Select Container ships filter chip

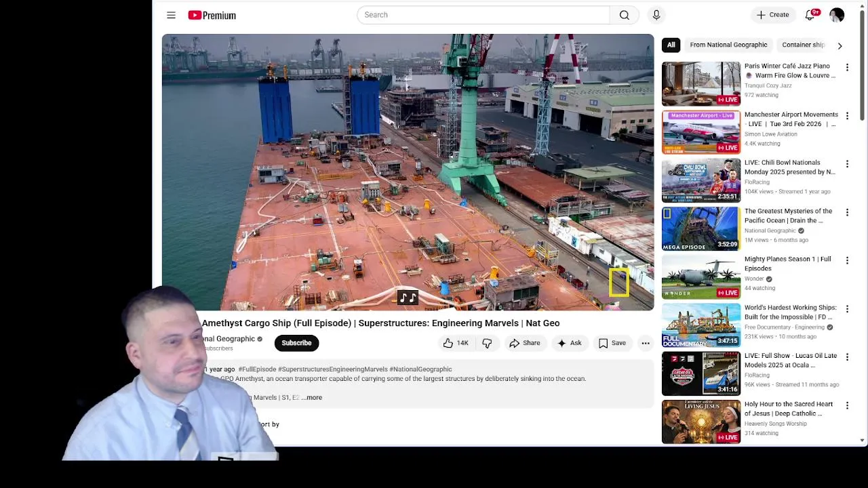click(x=803, y=45)
